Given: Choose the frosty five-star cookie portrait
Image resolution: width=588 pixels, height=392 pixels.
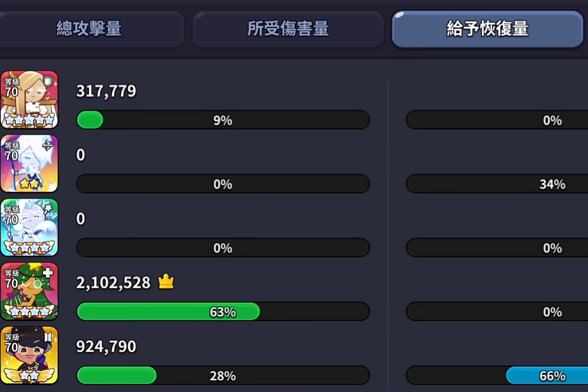Looking at the screenshot, I should (29, 227).
